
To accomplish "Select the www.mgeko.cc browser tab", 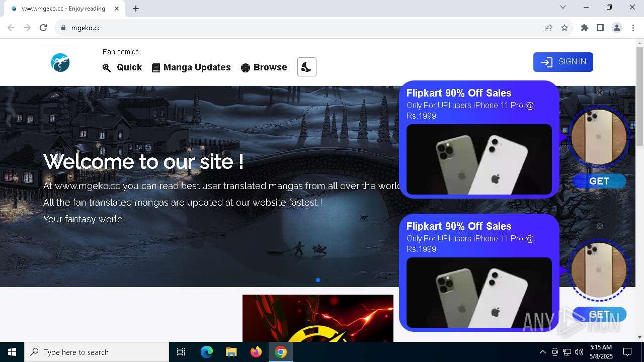I will (64, 9).
